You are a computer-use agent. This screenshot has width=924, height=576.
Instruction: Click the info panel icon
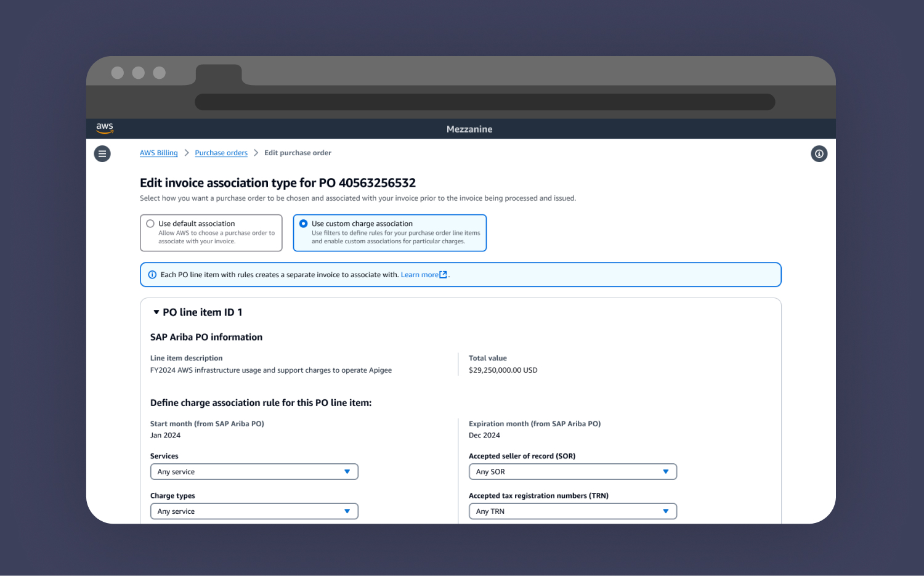pos(819,154)
